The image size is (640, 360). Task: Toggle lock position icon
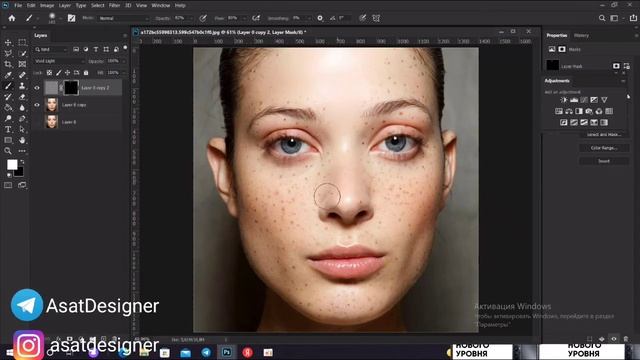point(67,73)
